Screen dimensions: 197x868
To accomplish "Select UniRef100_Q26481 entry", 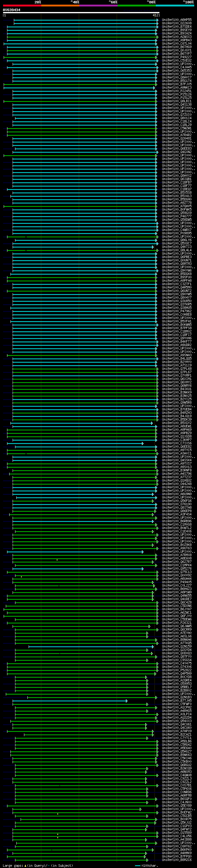I will click(x=177, y=138).
